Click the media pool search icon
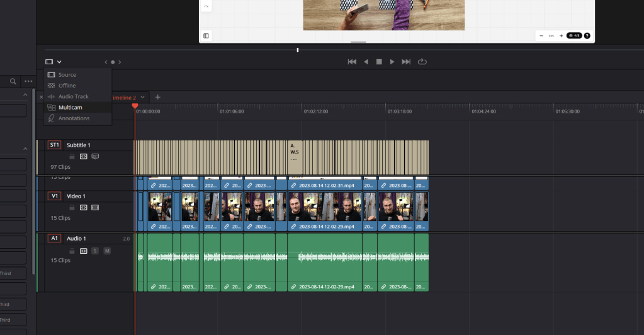 point(13,81)
